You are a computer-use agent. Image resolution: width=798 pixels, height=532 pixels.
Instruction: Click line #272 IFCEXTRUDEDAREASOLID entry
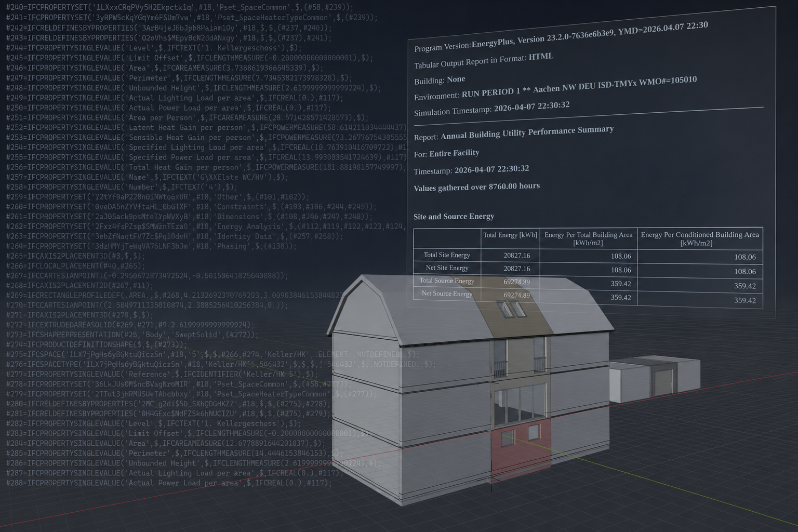click(130, 325)
